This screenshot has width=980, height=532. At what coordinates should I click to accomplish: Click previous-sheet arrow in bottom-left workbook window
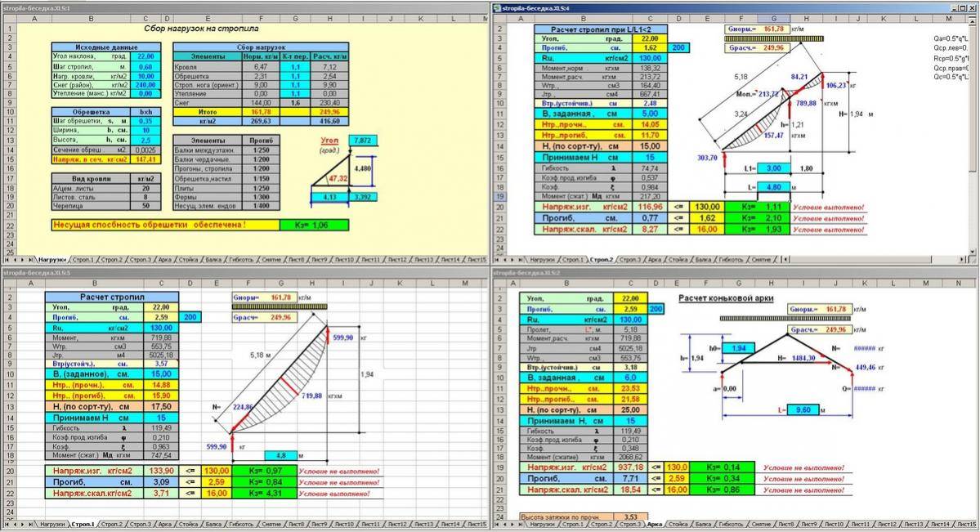pos(13,524)
